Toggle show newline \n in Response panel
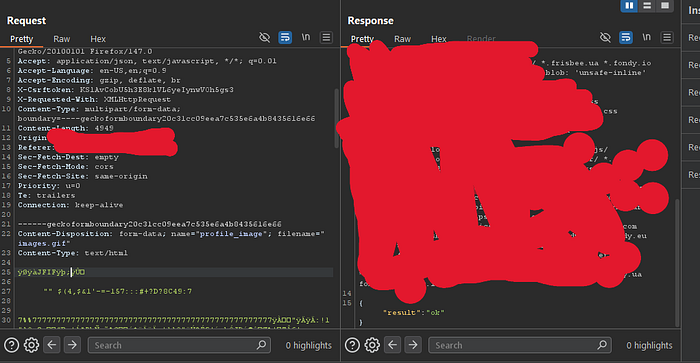 coord(646,37)
